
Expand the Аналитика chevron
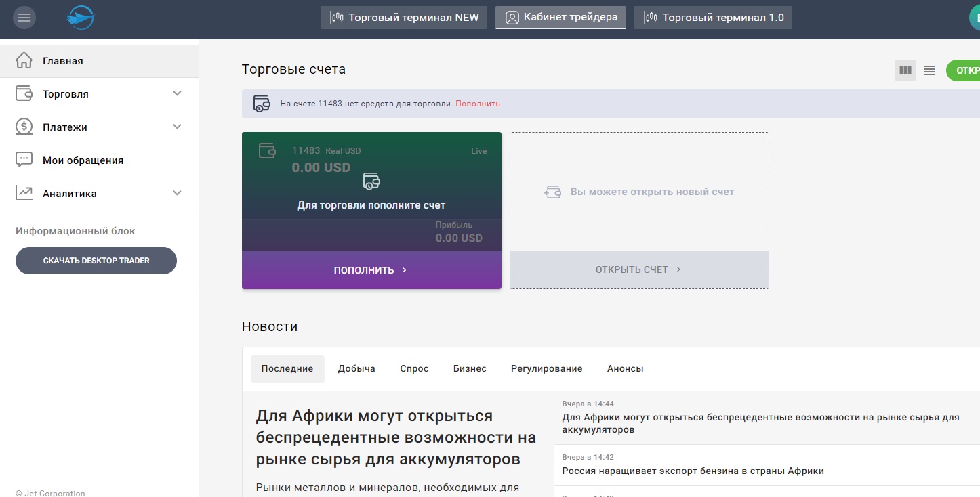tap(178, 193)
